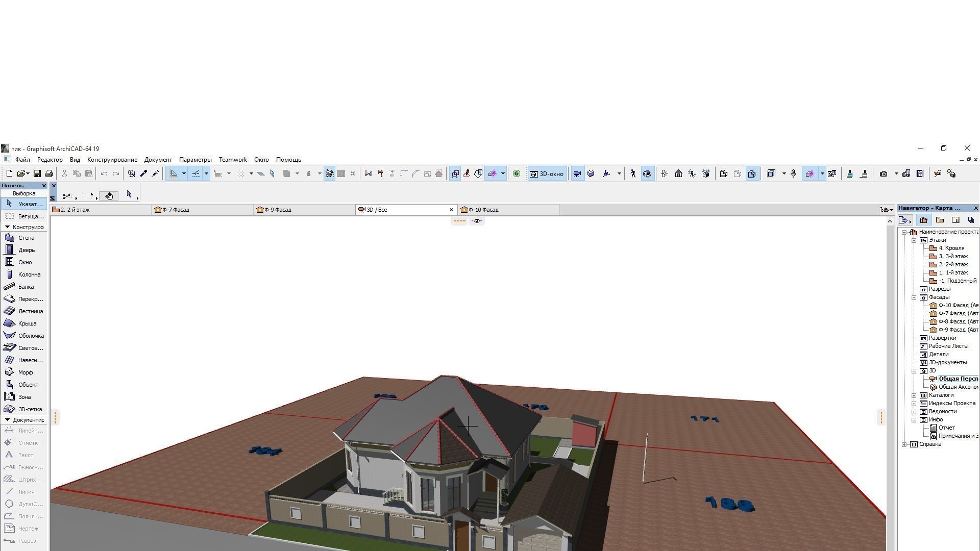Toggle the green Teamwork status circle

pos(517,174)
